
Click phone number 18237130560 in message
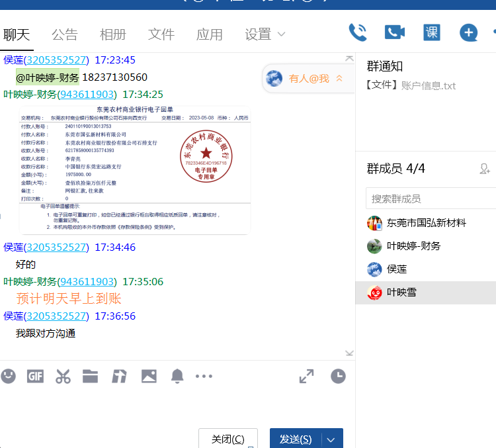coord(115,77)
